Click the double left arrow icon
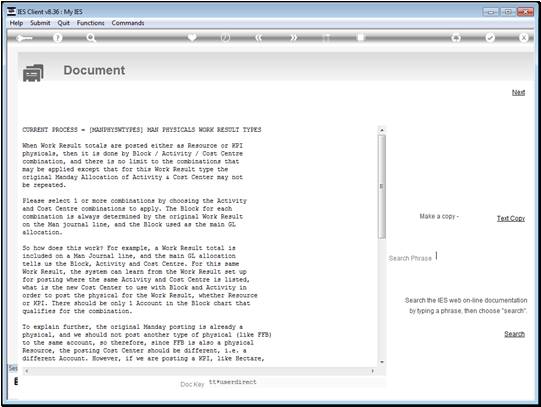This screenshot has height=407, width=541. click(259, 38)
